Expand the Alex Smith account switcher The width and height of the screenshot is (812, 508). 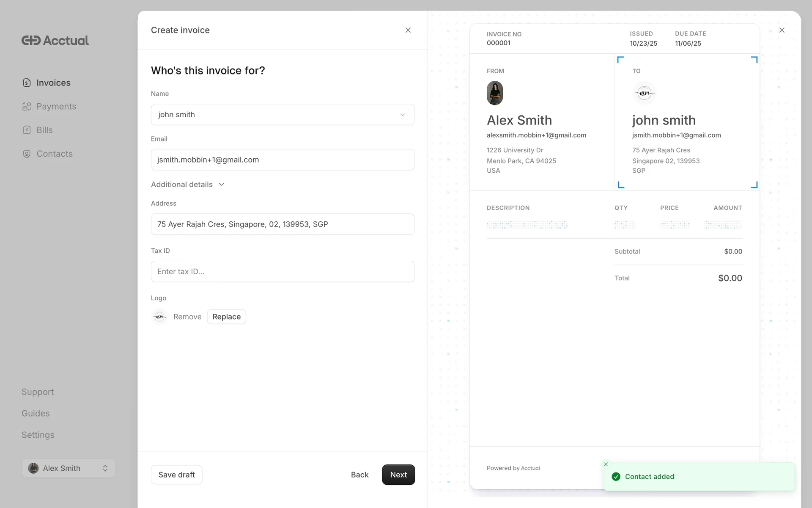pyautogui.click(x=69, y=468)
